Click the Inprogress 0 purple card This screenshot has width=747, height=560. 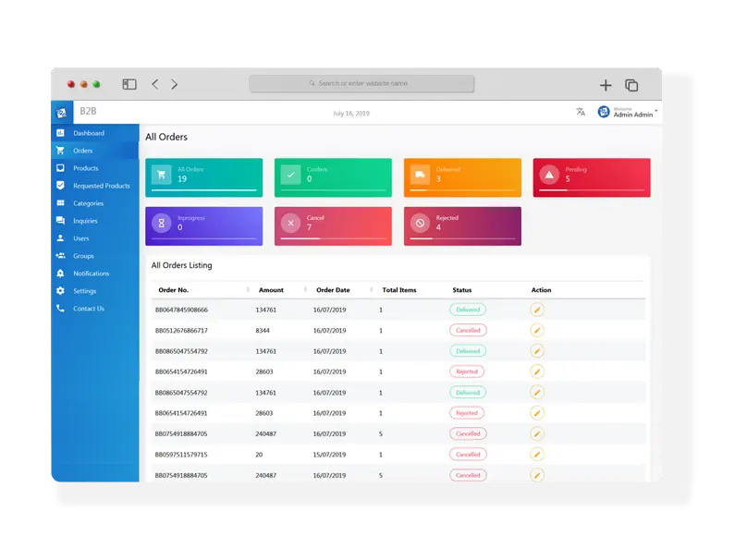204,226
